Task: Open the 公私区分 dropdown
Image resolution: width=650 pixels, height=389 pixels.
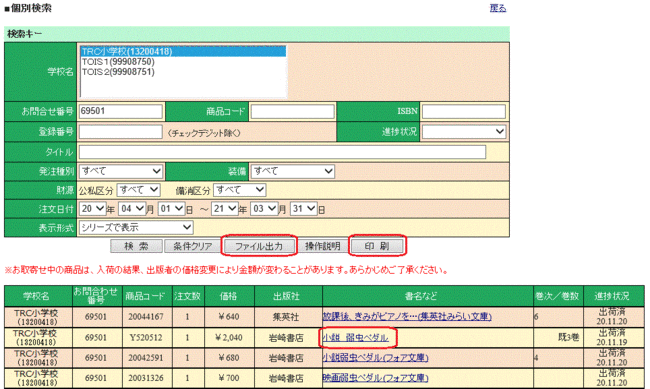Action: tap(138, 190)
